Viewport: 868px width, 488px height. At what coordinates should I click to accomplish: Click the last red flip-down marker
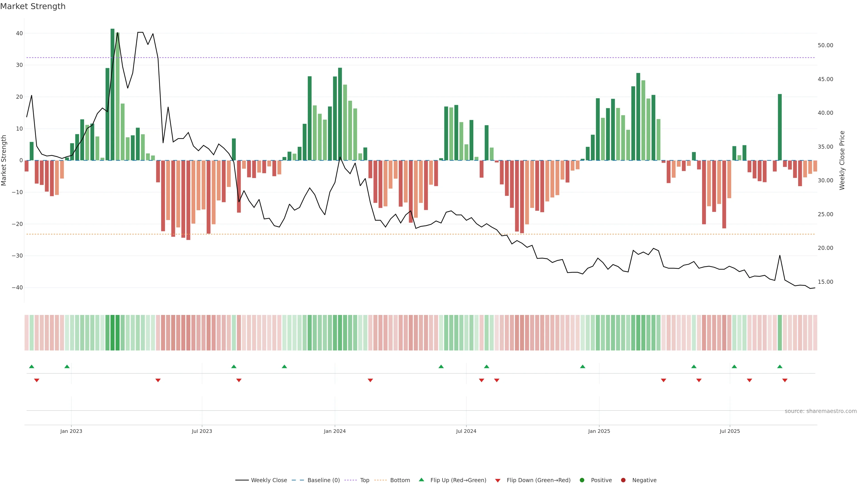(x=785, y=380)
